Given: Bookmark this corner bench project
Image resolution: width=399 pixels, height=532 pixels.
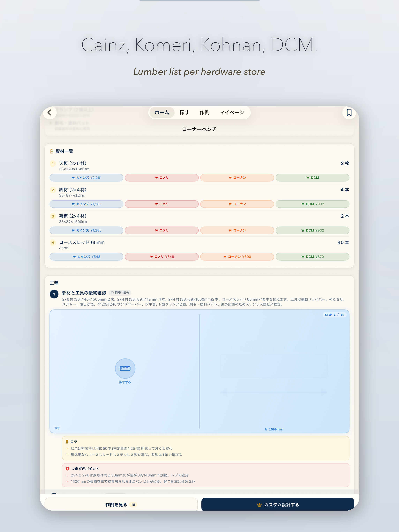Looking at the screenshot, I should [x=349, y=113].
